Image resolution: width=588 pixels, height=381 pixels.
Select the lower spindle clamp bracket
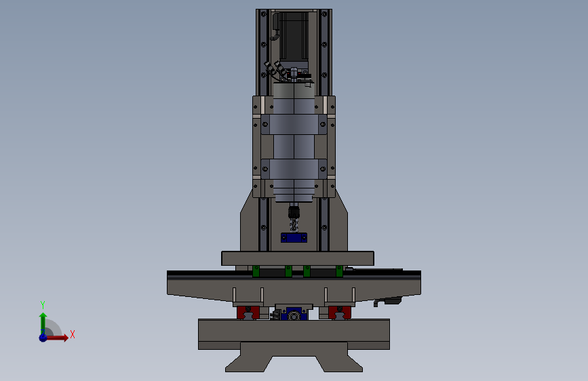pos(294,169)
